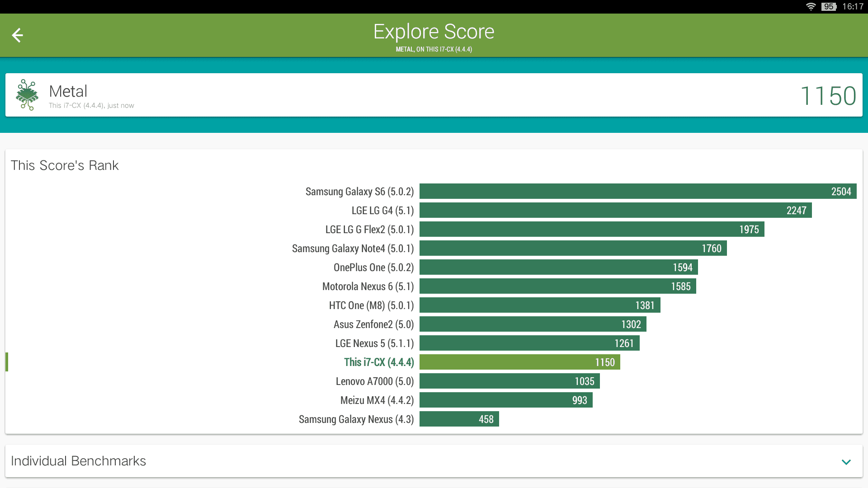Image resolution: width=868 pixels, height=488 pixels.
Task: Tap the 'METAL, ON THIS I7-CX (4.4.4)' subtitle
Action: (x=434, y=49)
